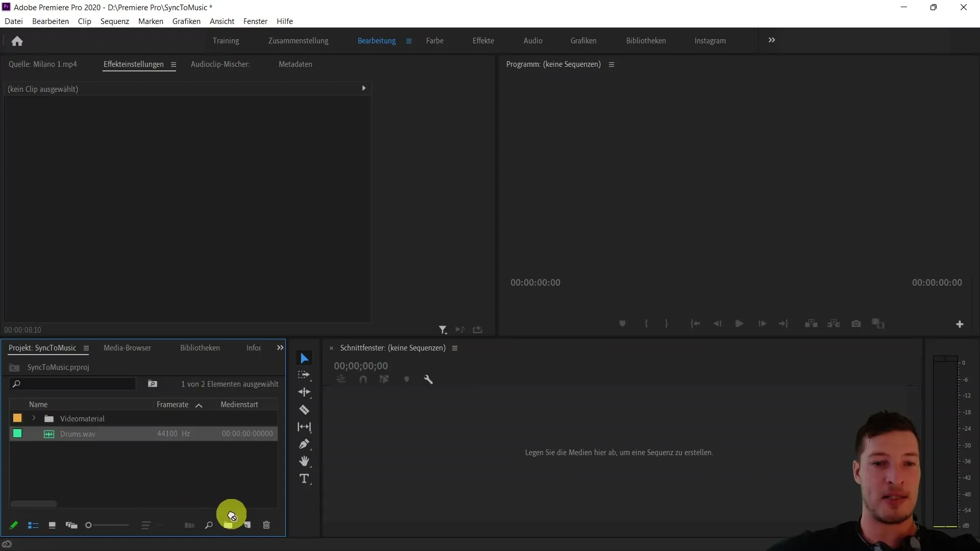The image size is (980, 551).
Task: Open Schnittfenster panel menu
Action: (455, 348)
